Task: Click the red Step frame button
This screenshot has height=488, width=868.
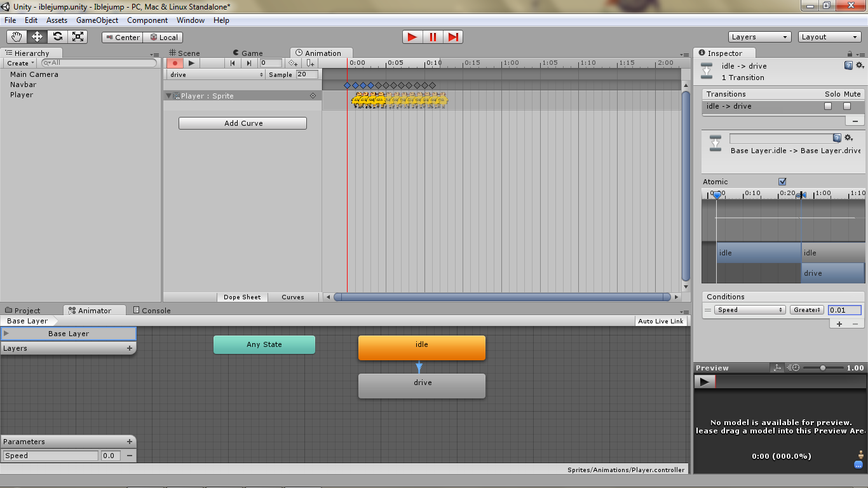Action: (453, 37)
